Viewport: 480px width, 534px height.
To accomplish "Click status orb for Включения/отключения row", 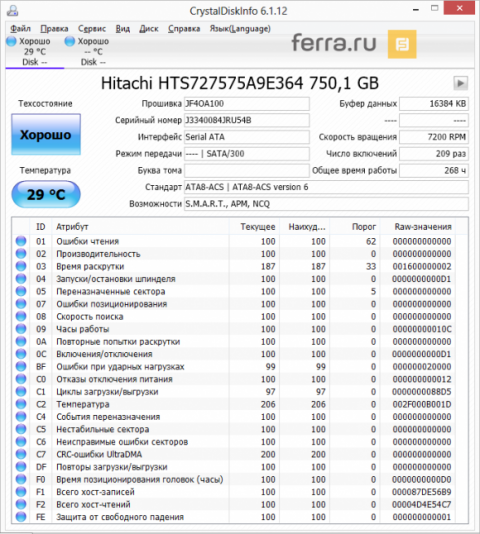I will coord(21,354).
